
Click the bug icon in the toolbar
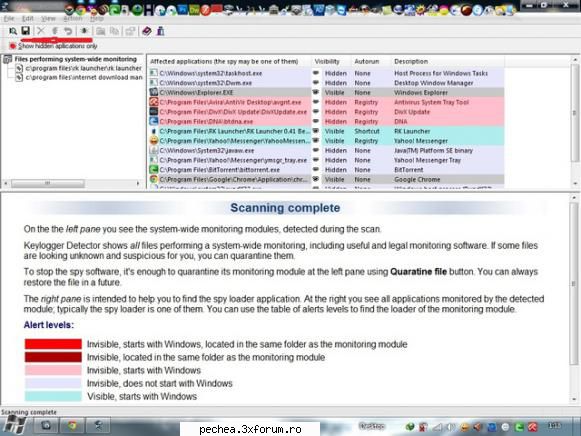click(x=84, y=31)
